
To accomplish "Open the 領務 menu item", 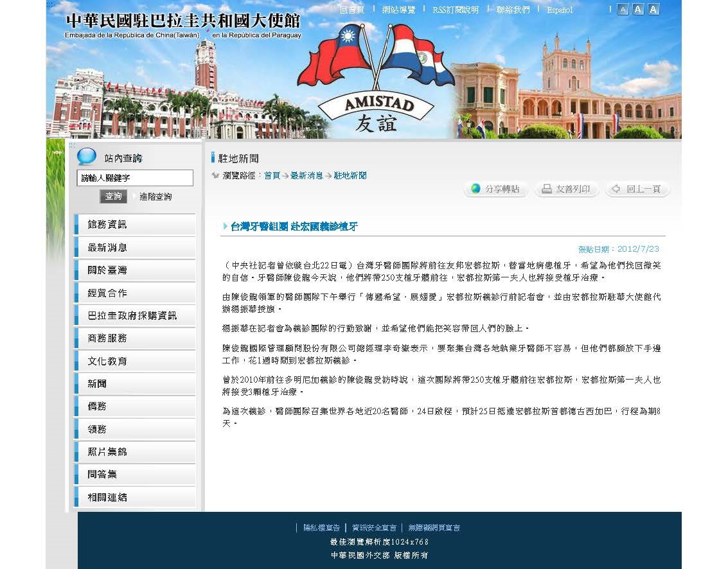I will 135,429.
